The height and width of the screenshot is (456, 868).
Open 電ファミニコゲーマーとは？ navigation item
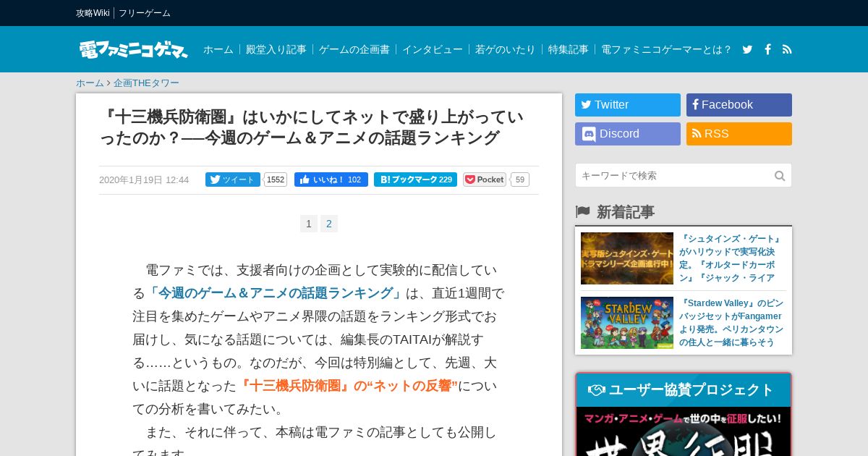coord(667,49)
